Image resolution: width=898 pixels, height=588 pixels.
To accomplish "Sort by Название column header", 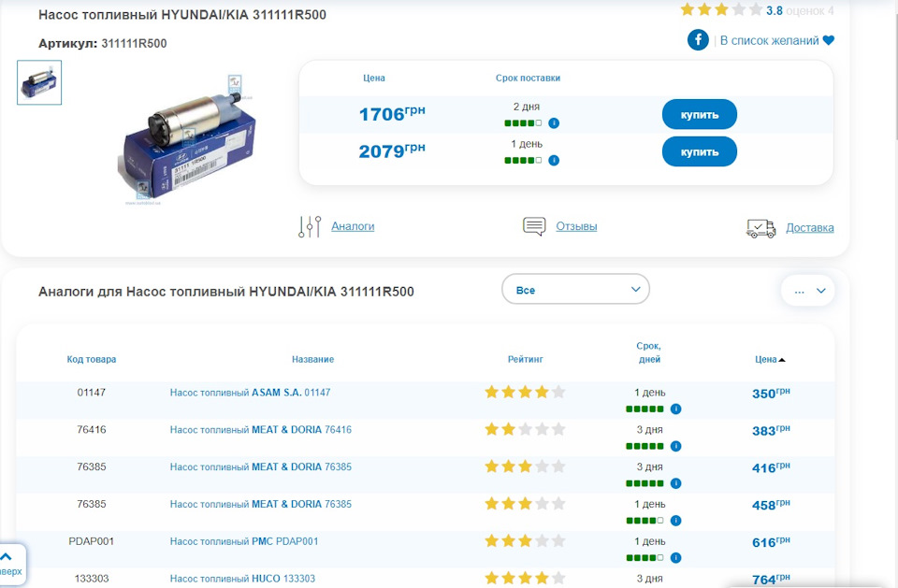I will [x=312, y=360].
